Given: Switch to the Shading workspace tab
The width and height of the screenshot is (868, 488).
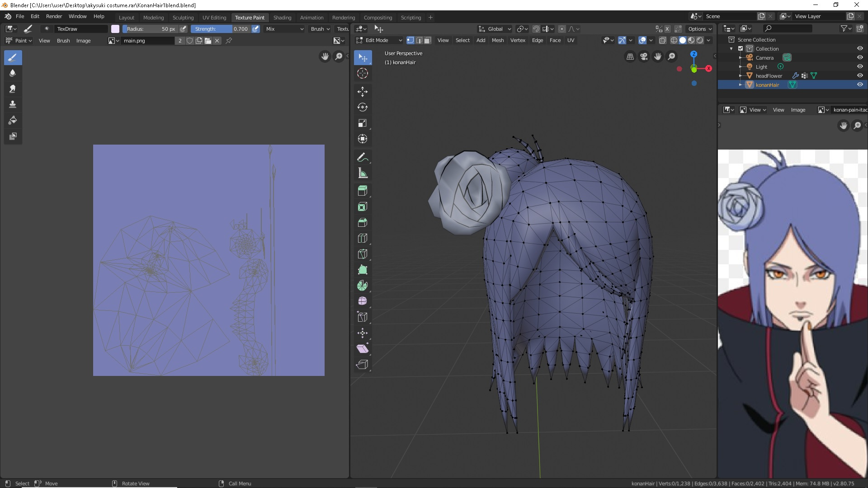Looking at the screenshot, I should click(x=282, y=18).
